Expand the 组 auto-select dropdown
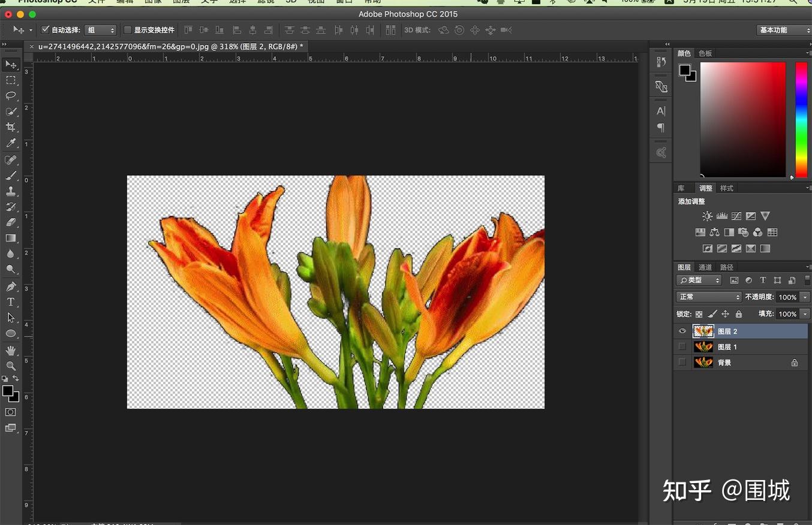Viewport: 812px width, 525px height. tap(100, 30)
